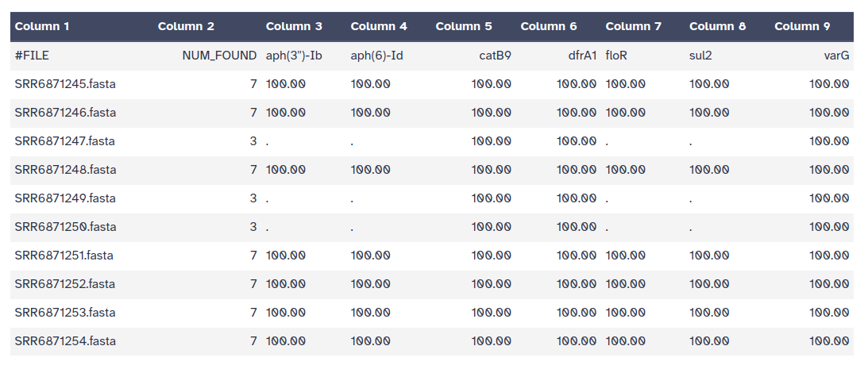Viewport: 868px width, 369px height.
Task: Select the aph(6)-Id gene name cell
Action: click(376, 56)
